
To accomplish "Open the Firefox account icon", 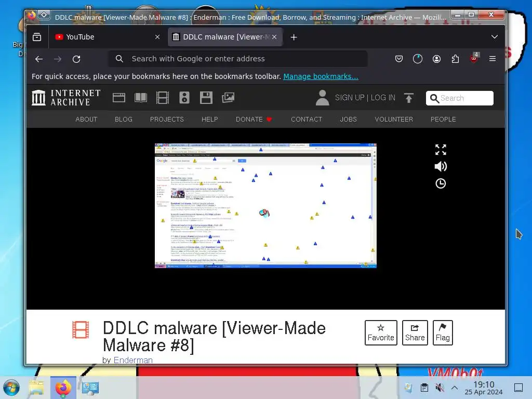I will tap(436, 59).
